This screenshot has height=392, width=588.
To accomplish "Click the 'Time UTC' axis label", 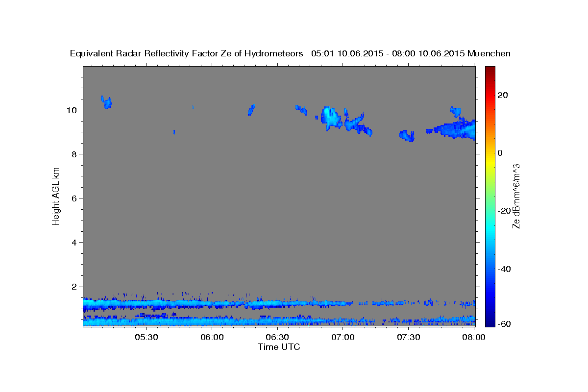I will (x=279, y=347).
